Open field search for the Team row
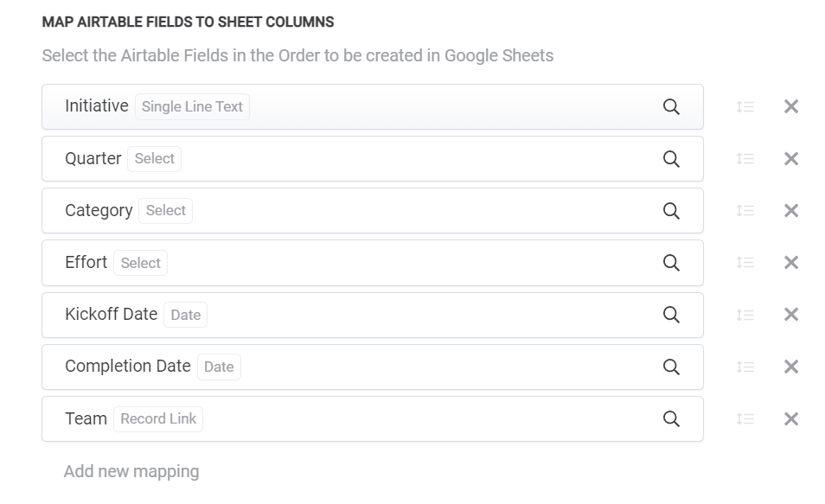 (x=672, y=418)
